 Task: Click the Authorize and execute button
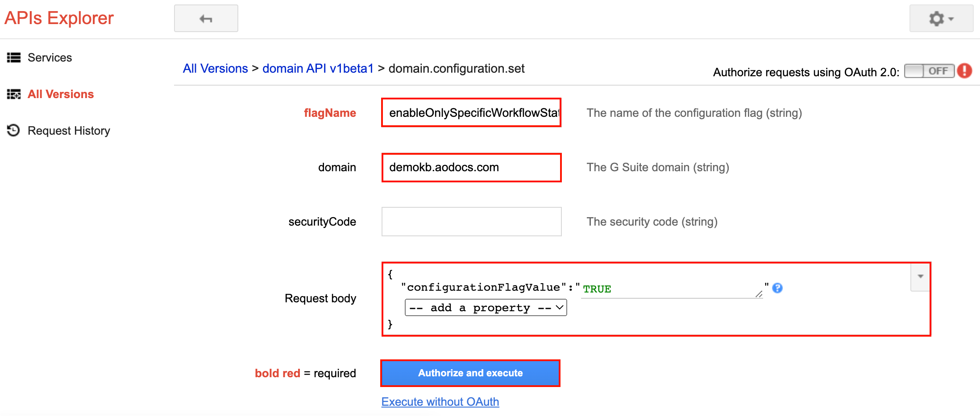pos(470,373)
